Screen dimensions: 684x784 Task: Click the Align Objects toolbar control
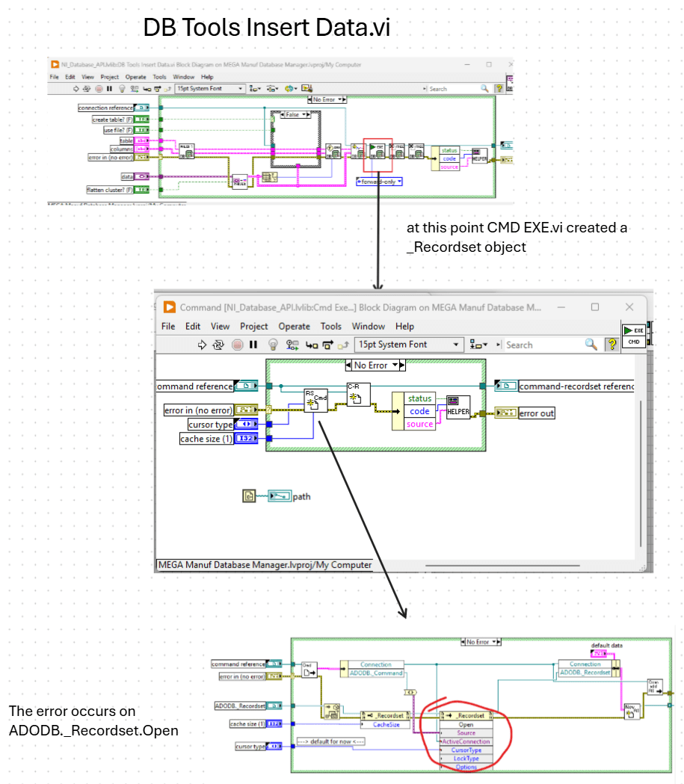477,344
